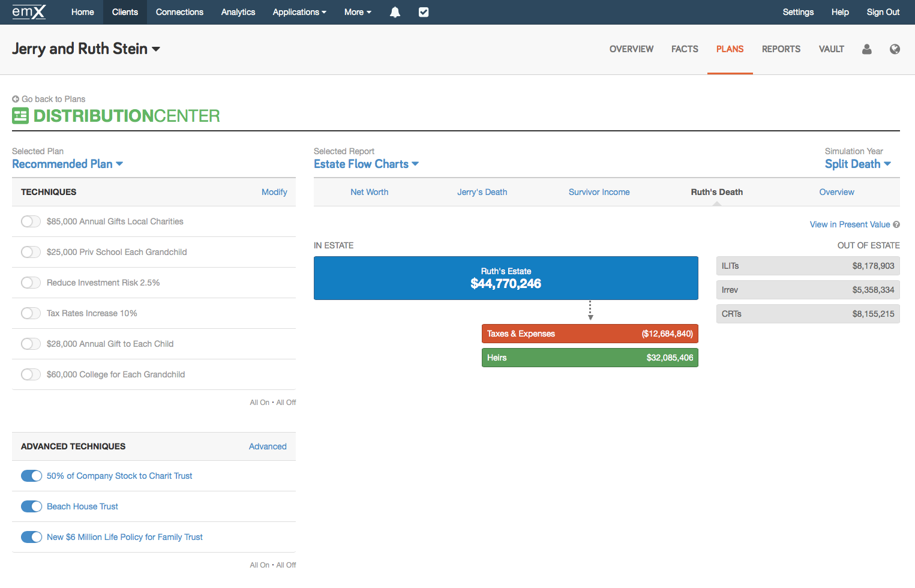Click Heirs green bar
Image resolution: width=915 pixels, height=588 pixels.
(x=590, y=358)
